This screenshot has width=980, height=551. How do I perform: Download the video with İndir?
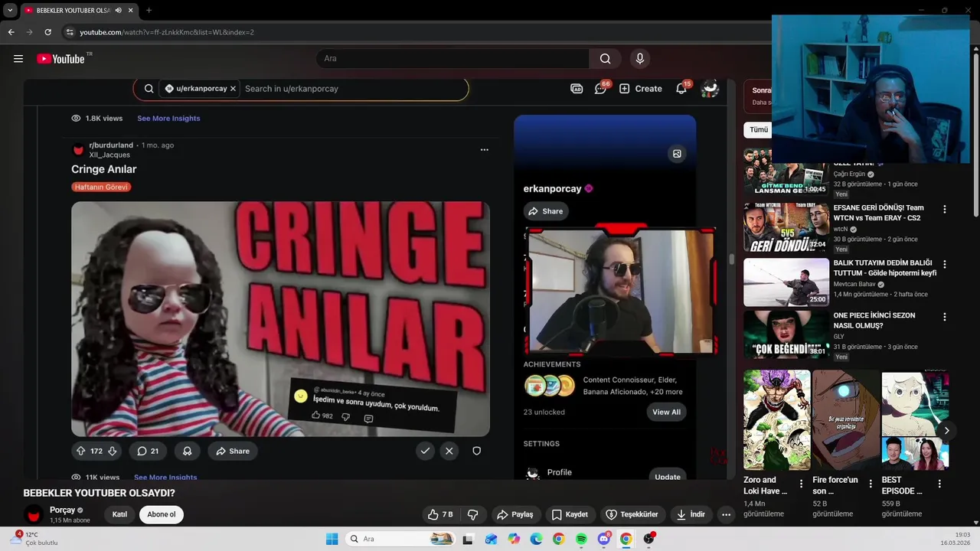click(691, 514)
